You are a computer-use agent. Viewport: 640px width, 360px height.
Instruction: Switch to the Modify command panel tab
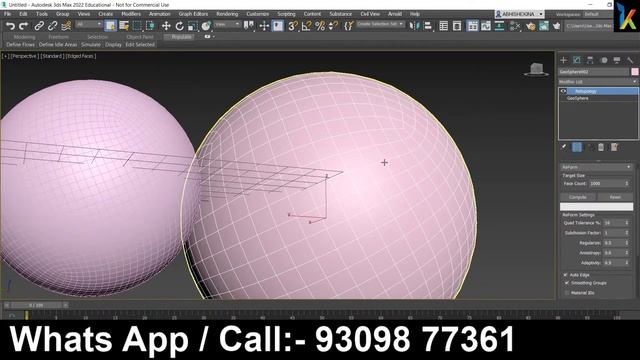click(x=577, y=60)
